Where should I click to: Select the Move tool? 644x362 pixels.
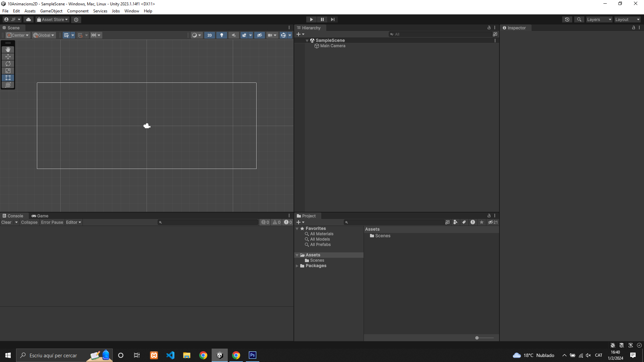(x=8, y=57)
